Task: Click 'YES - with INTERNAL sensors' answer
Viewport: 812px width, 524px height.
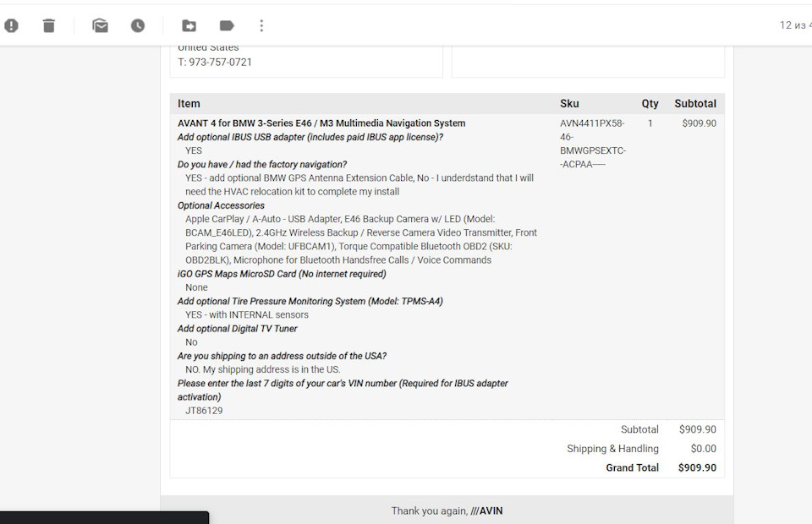Action: point(246,314)
